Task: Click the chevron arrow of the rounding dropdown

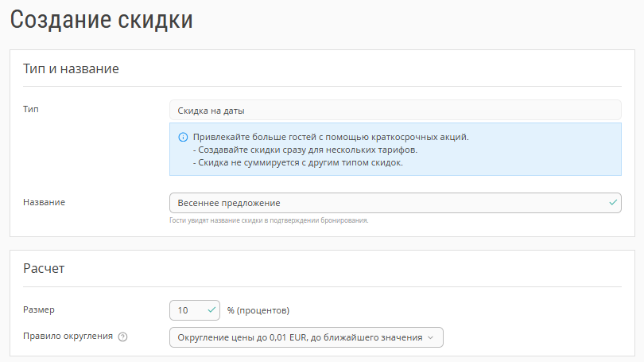Action: click(x=430, y=338)
